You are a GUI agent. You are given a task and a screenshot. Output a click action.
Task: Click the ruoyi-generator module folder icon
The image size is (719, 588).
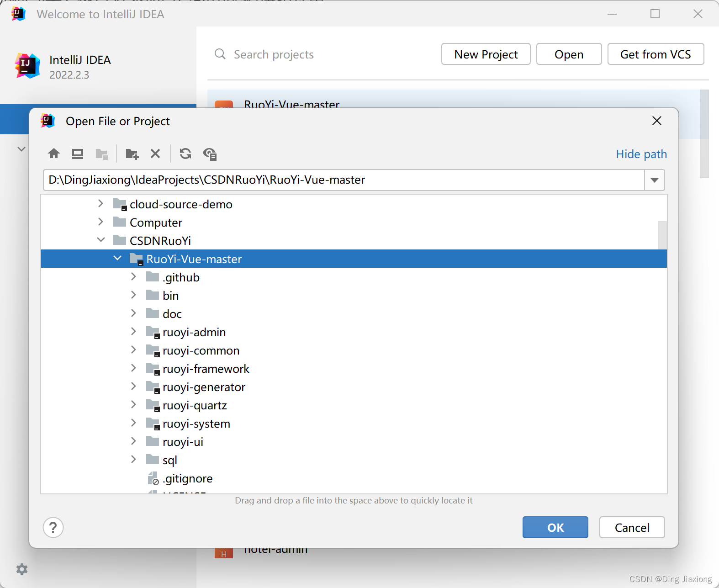[x=153, y=387]
